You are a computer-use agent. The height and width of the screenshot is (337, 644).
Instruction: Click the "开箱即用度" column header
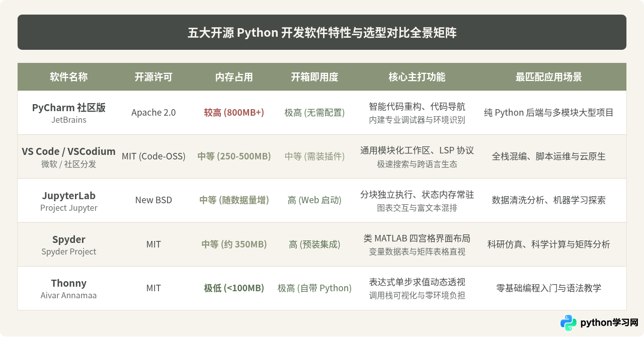point(314,77)
